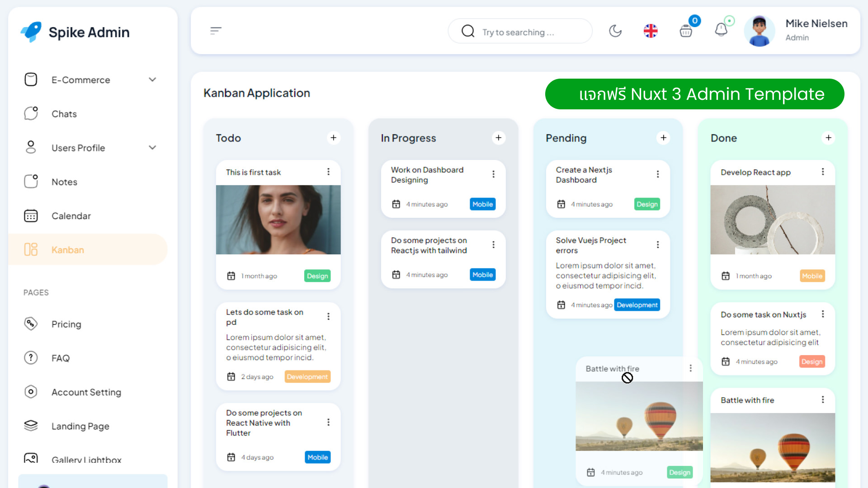Open options for 'Lets do some task on pd'

[x=329, y=316]
